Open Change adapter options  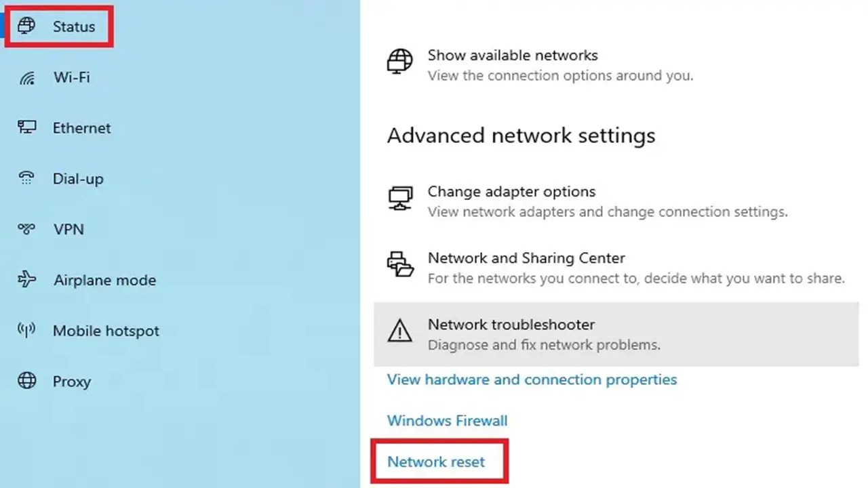[511, 191]
